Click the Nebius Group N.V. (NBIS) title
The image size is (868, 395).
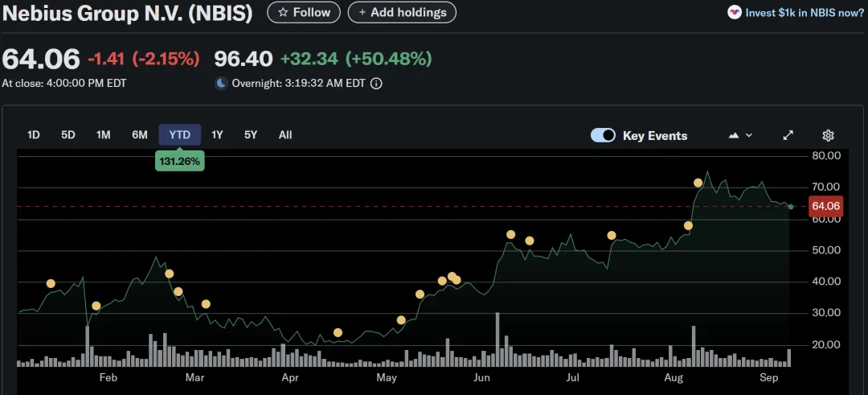[127, 14]
